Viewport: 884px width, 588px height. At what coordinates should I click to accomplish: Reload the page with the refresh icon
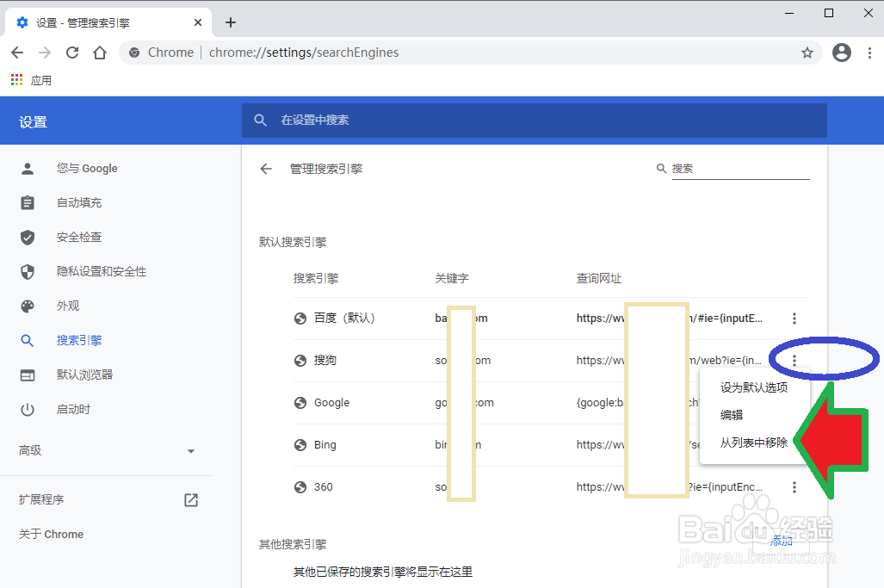point(72,53)
